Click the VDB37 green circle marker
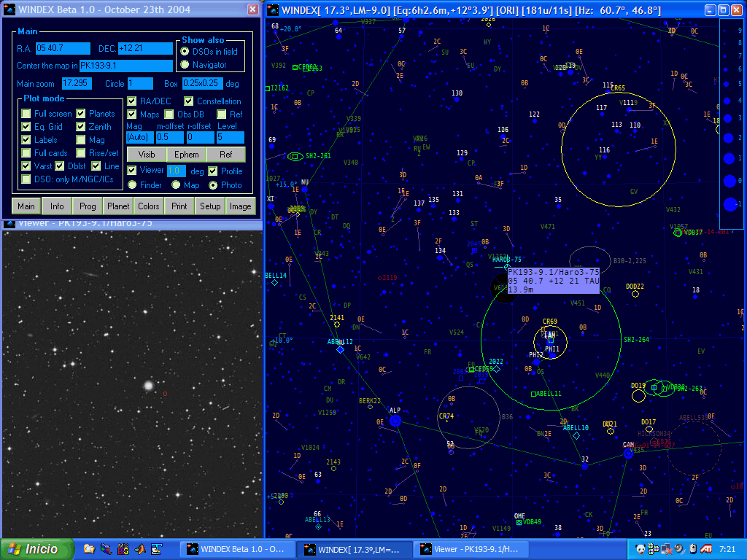The width and height of the screenshot is (747, 560). coord(678,233)
